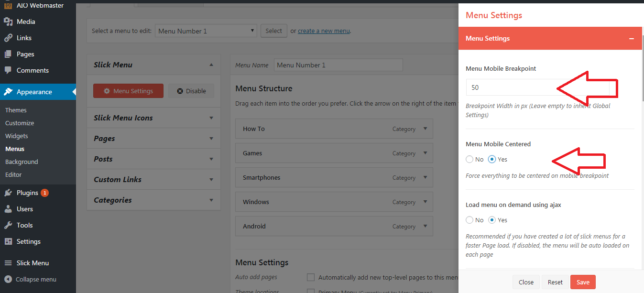This screenshot has width=644, height=293.
Task: Click the Users person icon
Action: click(8, 209)
